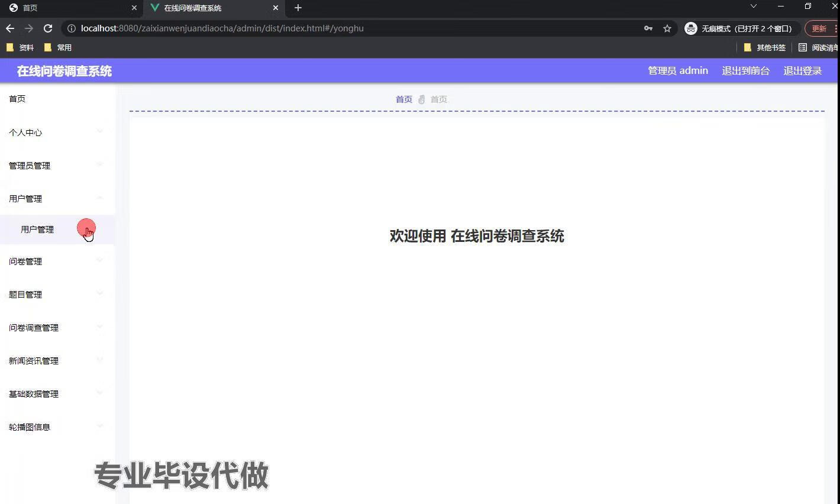Open the 其他书签 folder

[x=764, y=47]
